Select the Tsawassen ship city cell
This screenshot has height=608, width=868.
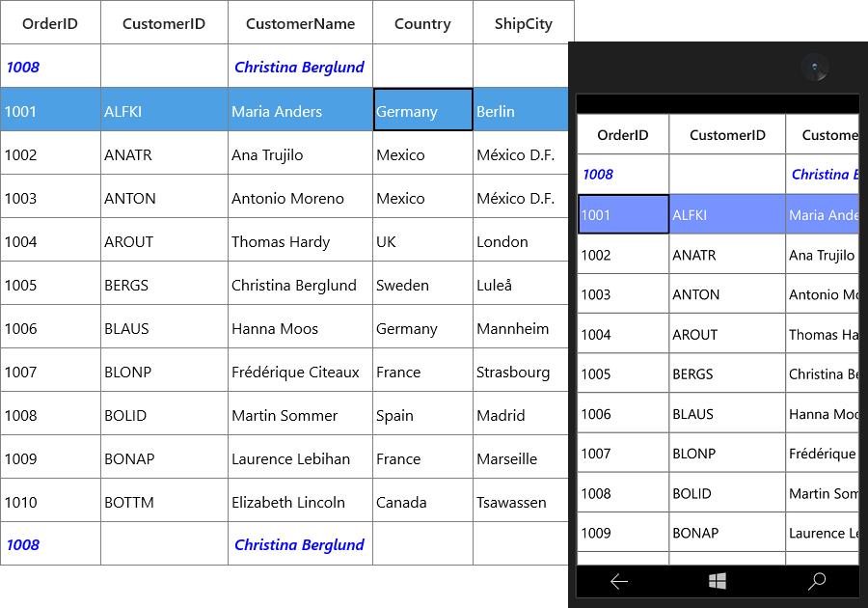click(x=521, y=500)
